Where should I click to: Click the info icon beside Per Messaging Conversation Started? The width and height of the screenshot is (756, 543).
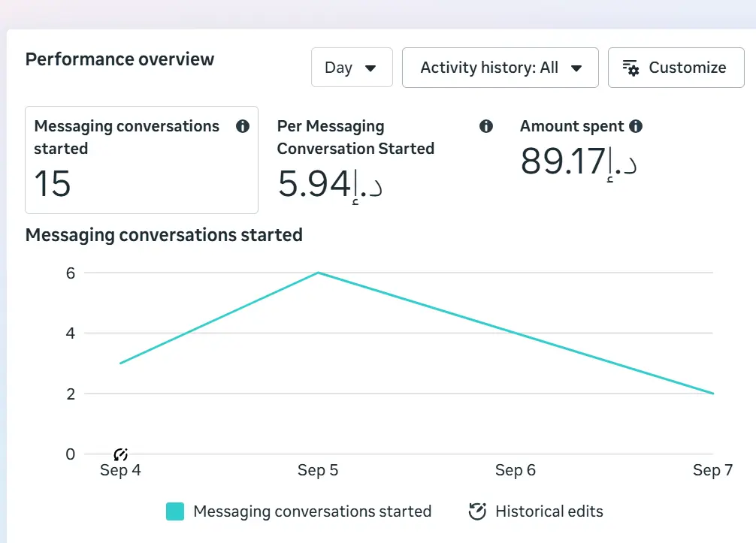(x=486, y=126)
